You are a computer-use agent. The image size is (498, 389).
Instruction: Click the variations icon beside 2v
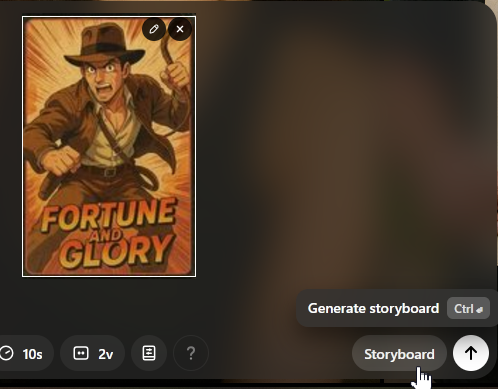click(81, 353)
